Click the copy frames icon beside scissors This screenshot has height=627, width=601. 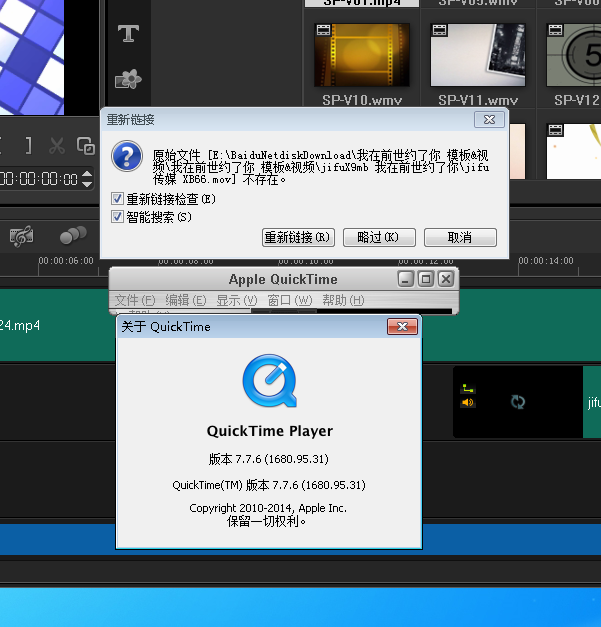pyautogui.click(x=86, y=146)
